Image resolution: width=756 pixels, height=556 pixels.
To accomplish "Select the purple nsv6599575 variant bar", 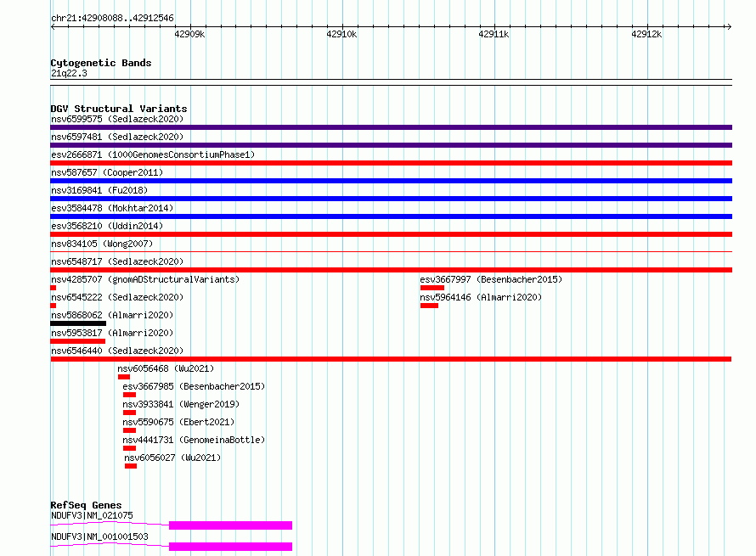I will [x=391, y=127].
